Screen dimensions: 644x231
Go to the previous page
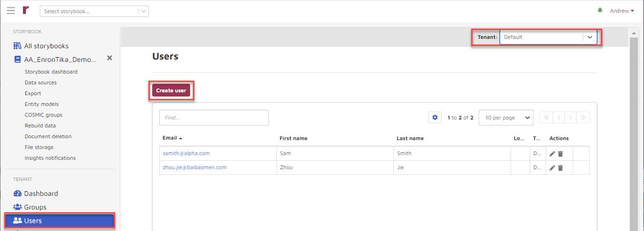tap(559, 118)
